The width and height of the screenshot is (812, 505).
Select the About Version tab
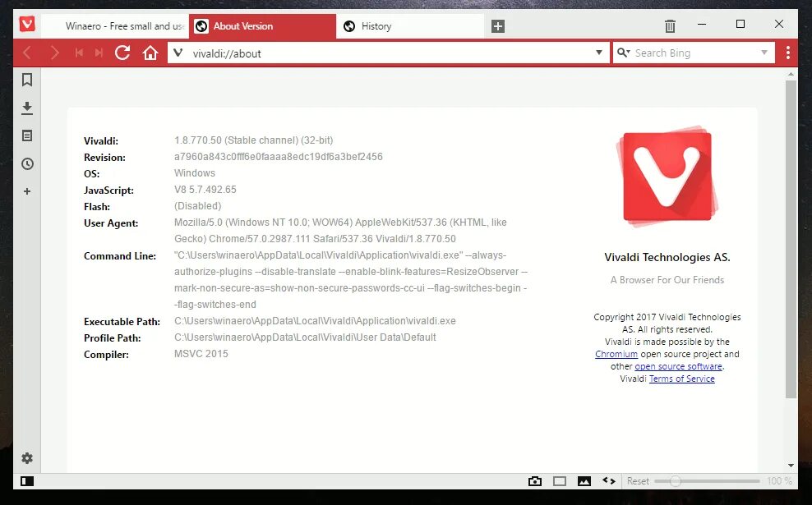[x=262, y=26]
